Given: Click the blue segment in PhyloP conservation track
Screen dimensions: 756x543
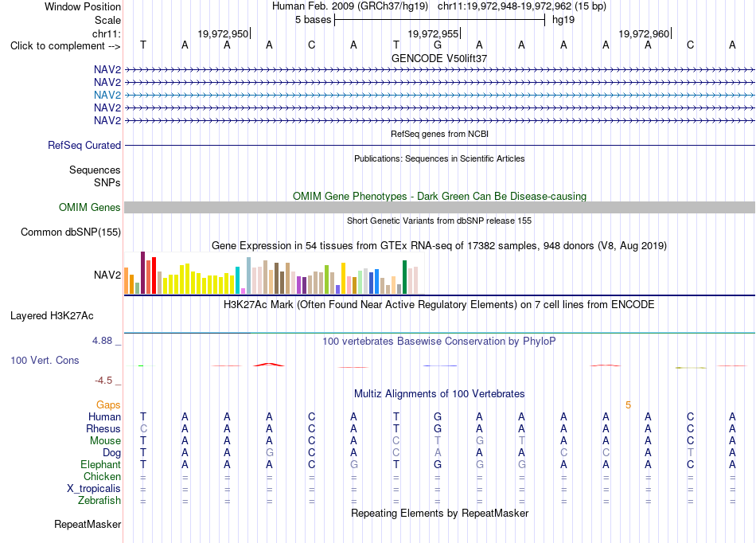Looking at the screenshot, I should pos(440,366).
